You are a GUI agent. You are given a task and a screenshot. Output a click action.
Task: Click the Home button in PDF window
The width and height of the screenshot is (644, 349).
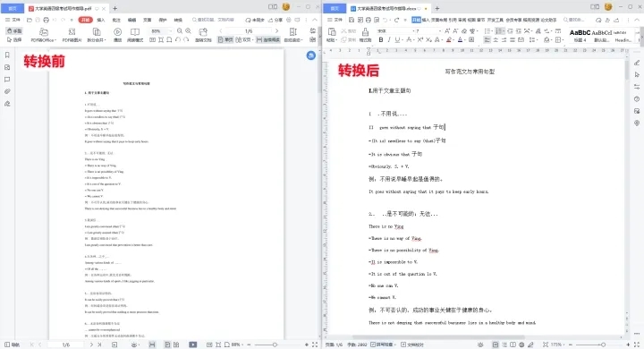13,8
